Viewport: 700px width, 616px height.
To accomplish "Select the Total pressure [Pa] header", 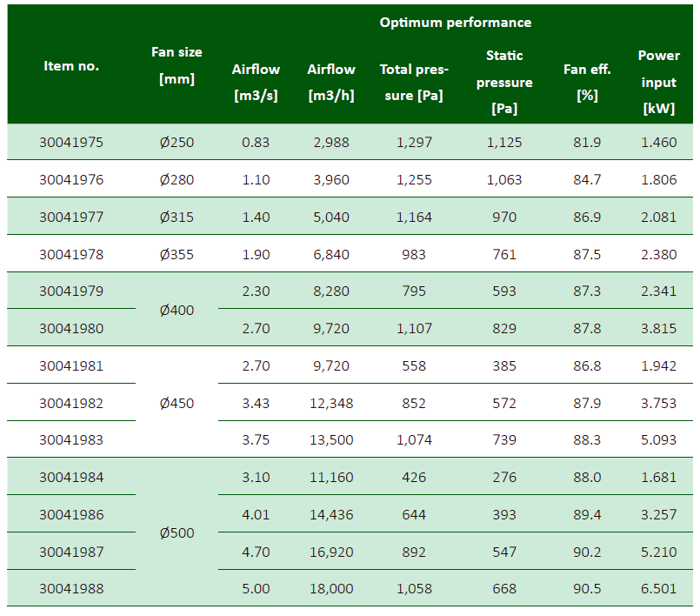I will [x=414, y=83].
